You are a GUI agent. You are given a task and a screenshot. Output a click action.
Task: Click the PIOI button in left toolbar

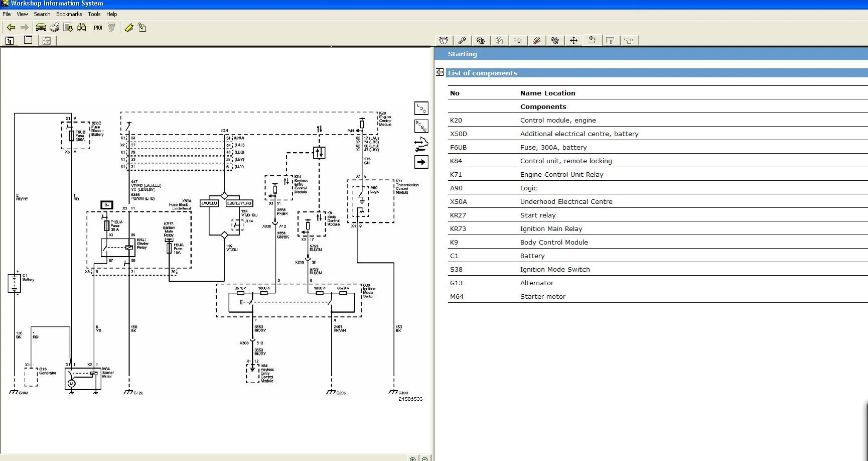click(x=98, y=28)
